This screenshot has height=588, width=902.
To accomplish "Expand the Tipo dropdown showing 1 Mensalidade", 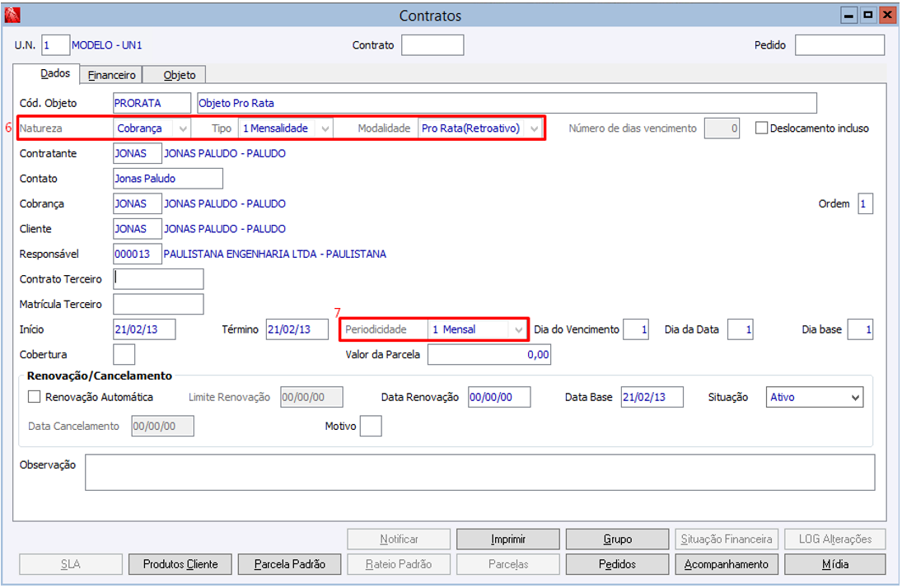I will [x=285, y=128].
